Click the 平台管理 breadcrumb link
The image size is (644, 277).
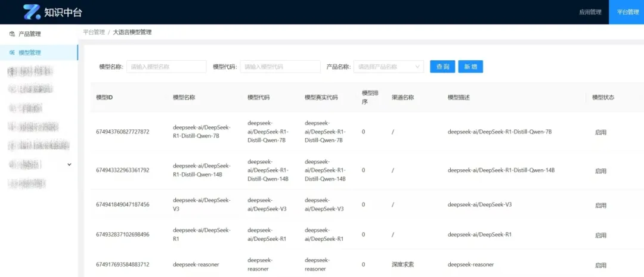pos(94,32)
